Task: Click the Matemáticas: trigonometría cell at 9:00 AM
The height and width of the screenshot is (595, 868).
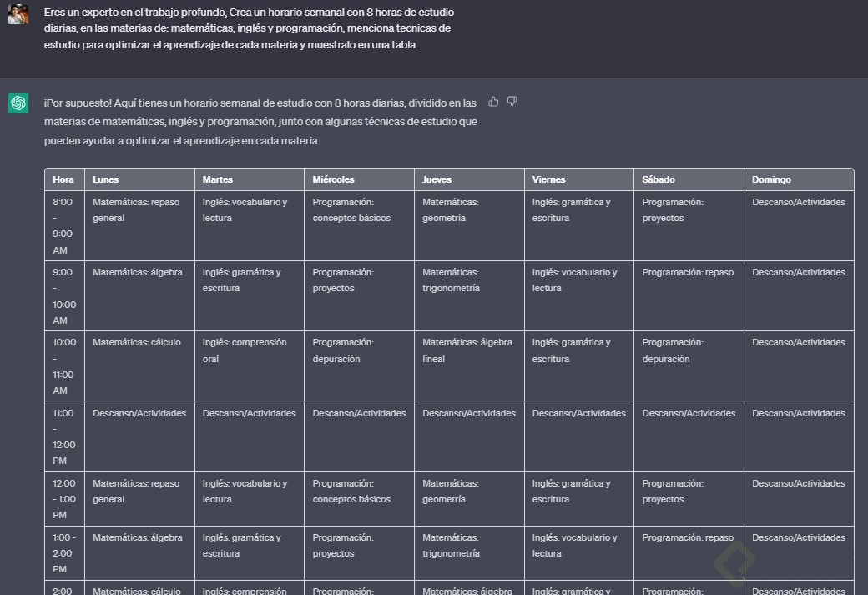Action: tap(451, 280)
